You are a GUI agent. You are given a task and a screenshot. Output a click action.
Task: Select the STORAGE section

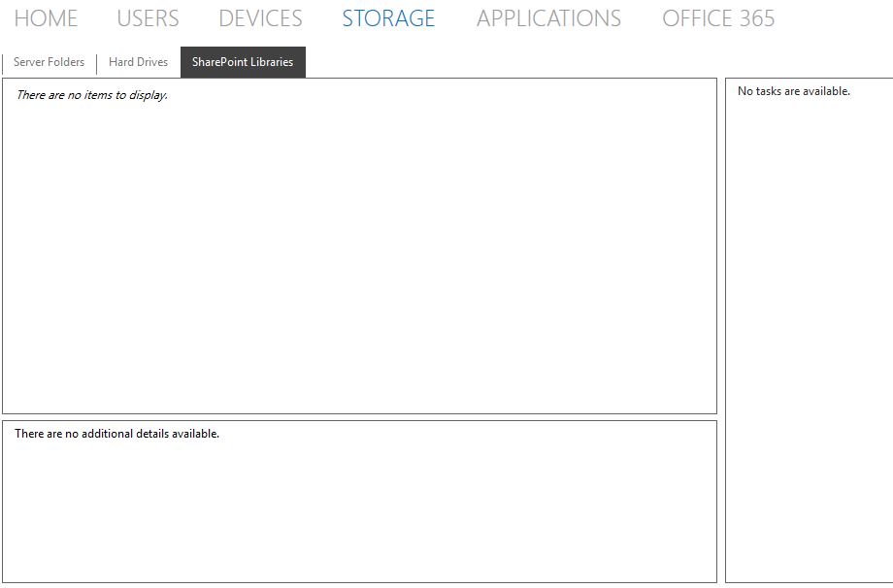click(388, 18)
